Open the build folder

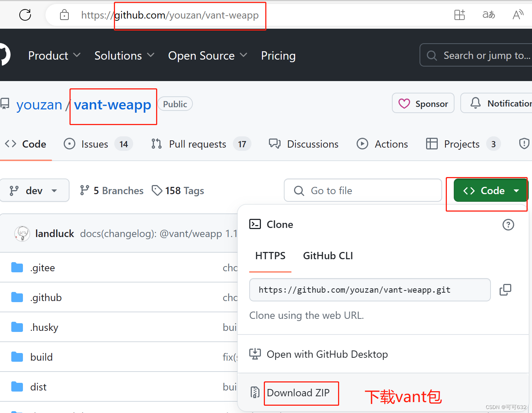point(41,357)
